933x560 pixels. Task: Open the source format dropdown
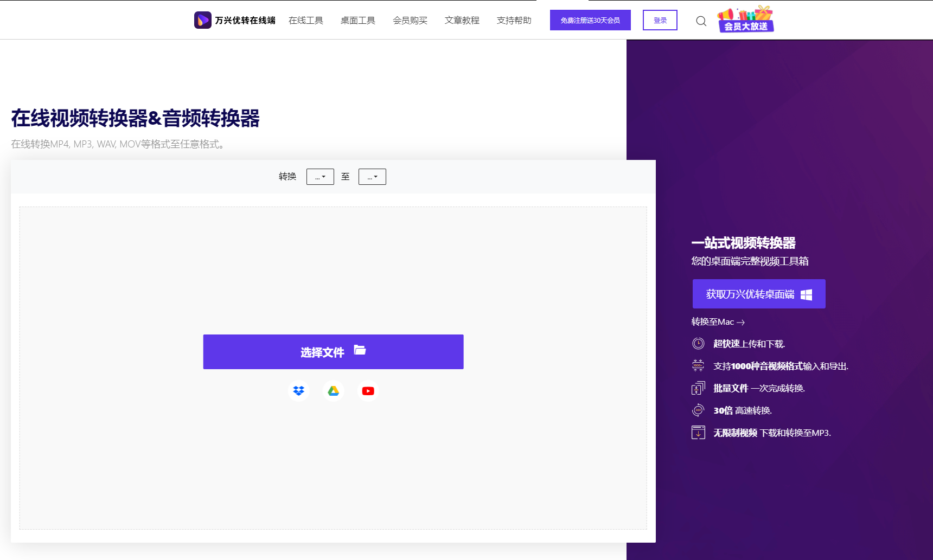coord(320,176)
